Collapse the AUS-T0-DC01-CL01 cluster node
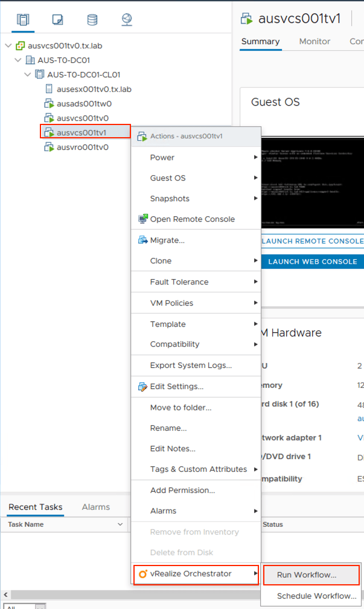The height and width of the screenshot is (609, 364). pyautogui.click(x=28, y=75)
